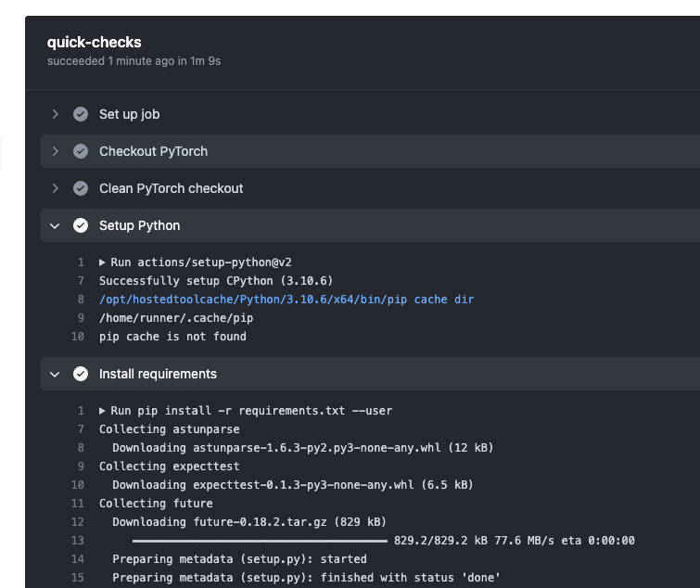Click the Install requirements checkmark icon

[x=81, y=374]
